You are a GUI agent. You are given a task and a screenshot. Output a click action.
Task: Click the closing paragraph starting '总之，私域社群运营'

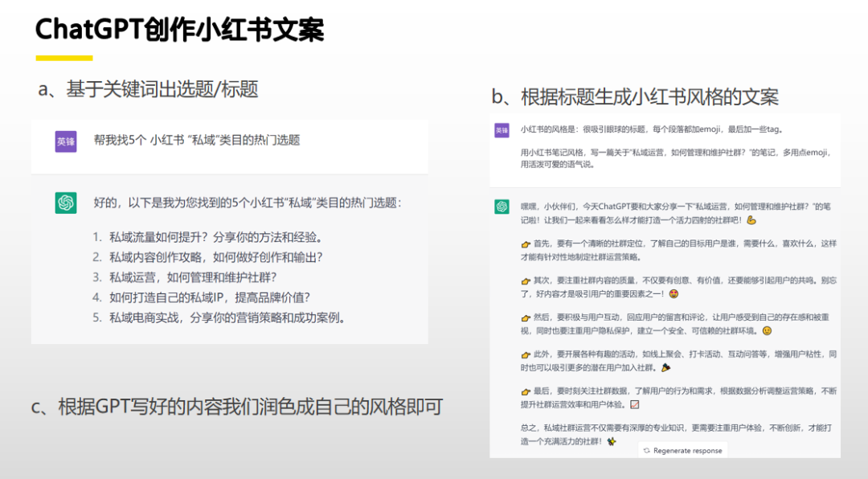point(677,435)
